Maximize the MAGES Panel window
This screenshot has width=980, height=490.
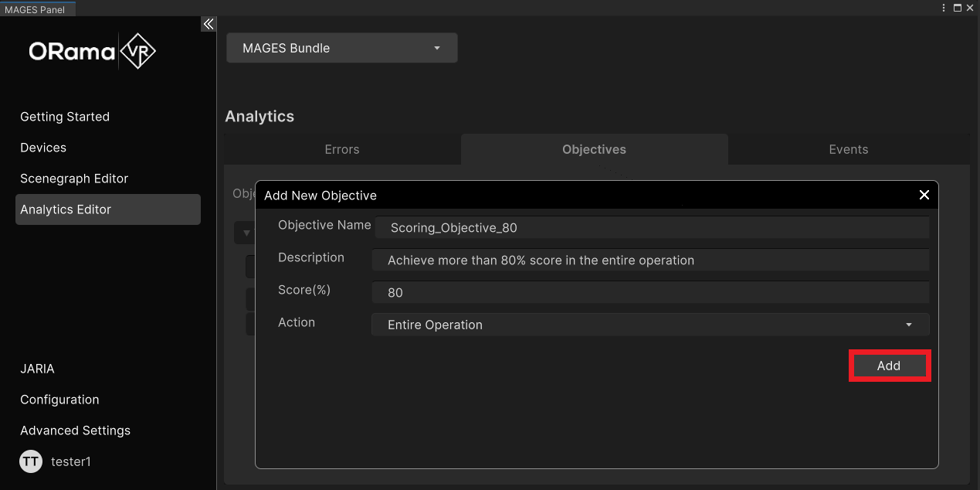tap(958, 8)
